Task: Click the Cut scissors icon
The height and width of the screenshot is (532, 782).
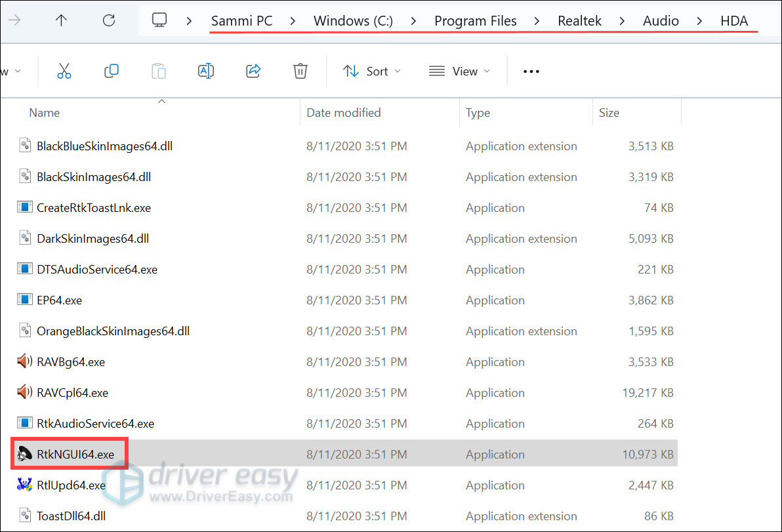Action: pos(64,71)
